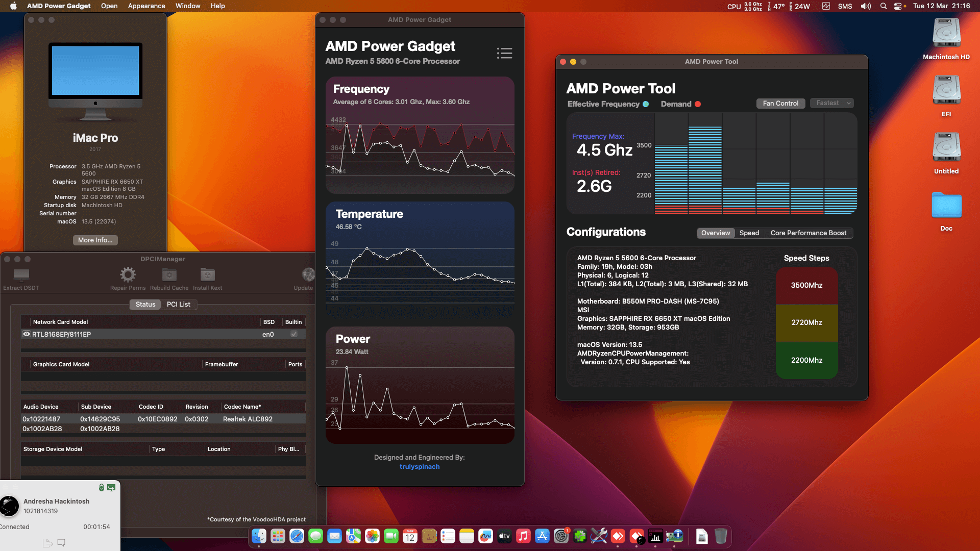This screenshot has height=551, width=980.
Task: Open Finder from the Dock
Action: pos(259,536)
